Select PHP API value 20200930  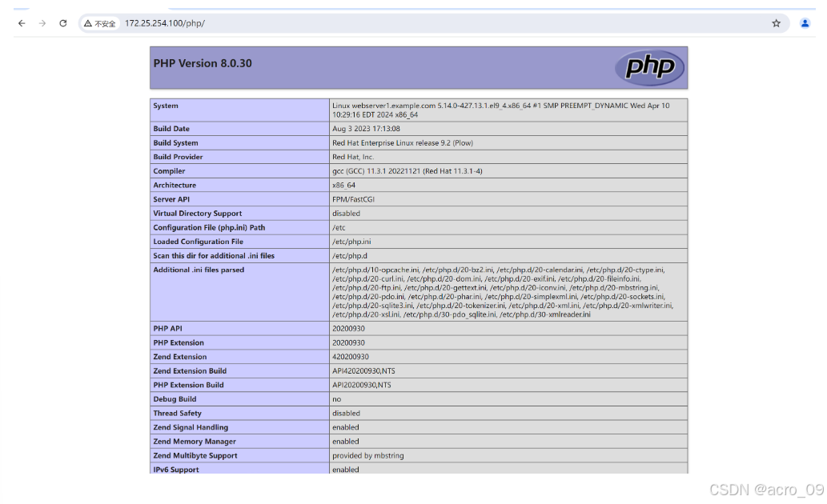pyautogui.click(x=348, y=329)
